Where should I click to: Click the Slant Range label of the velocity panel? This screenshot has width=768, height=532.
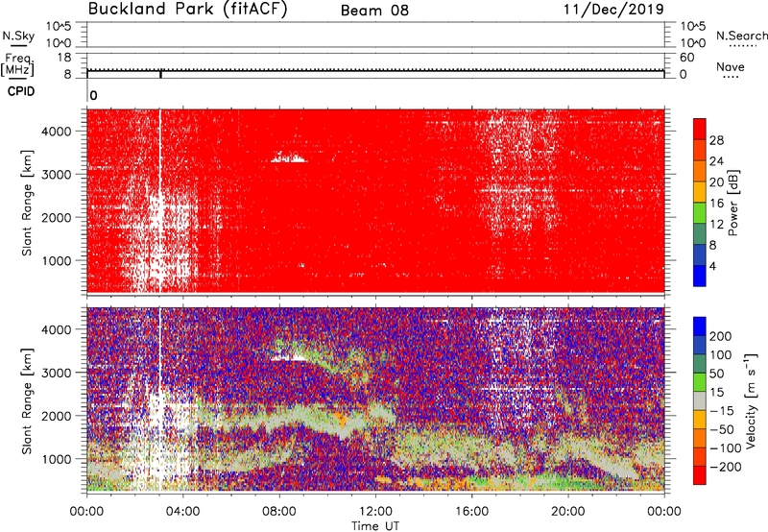pyautogui.click(x=27, y=400)
